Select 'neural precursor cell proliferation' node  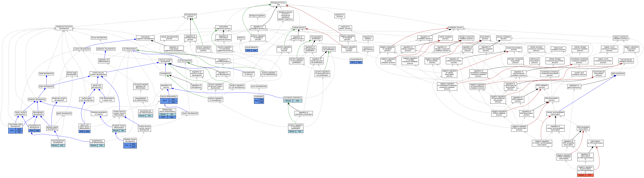(329, 49)
